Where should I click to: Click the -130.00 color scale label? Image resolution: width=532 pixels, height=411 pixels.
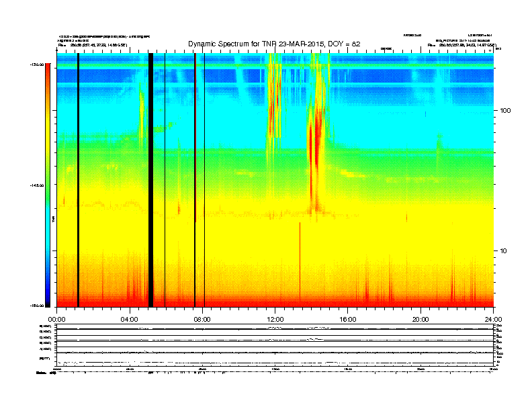(37, 64)
